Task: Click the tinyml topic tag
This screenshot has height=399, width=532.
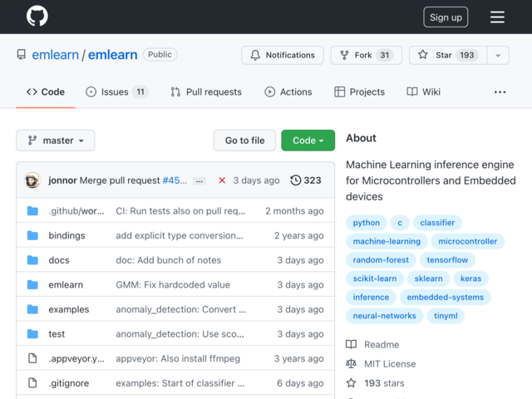Action: (x=446, y=316)
